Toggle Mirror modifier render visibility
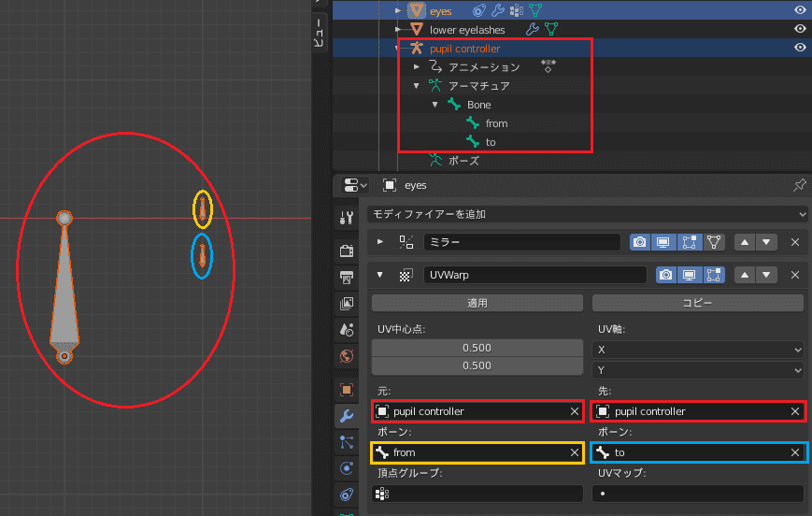 (639, 242)
